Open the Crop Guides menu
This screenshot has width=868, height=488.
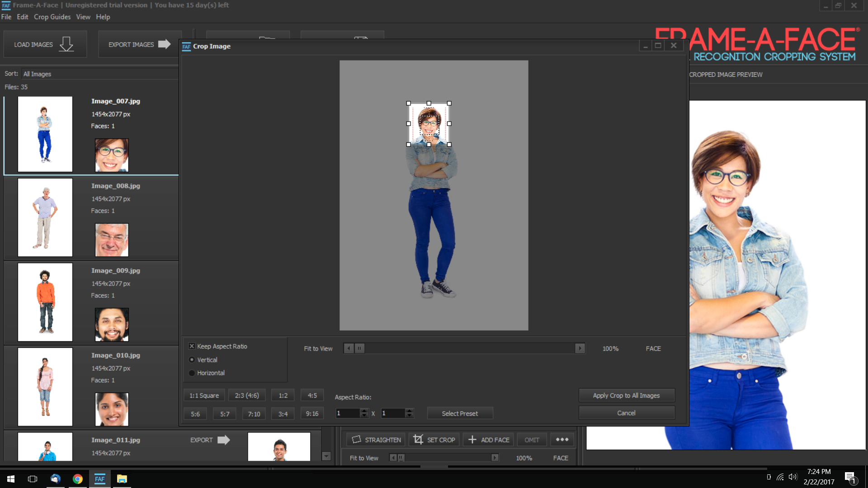[x=52, y=17]
